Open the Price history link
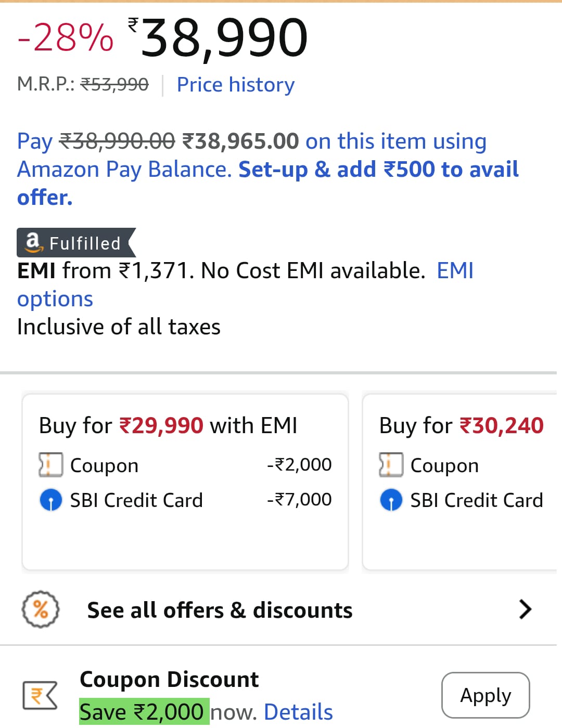The height and width of the screenshot is (728, 562). pos(235,84)
